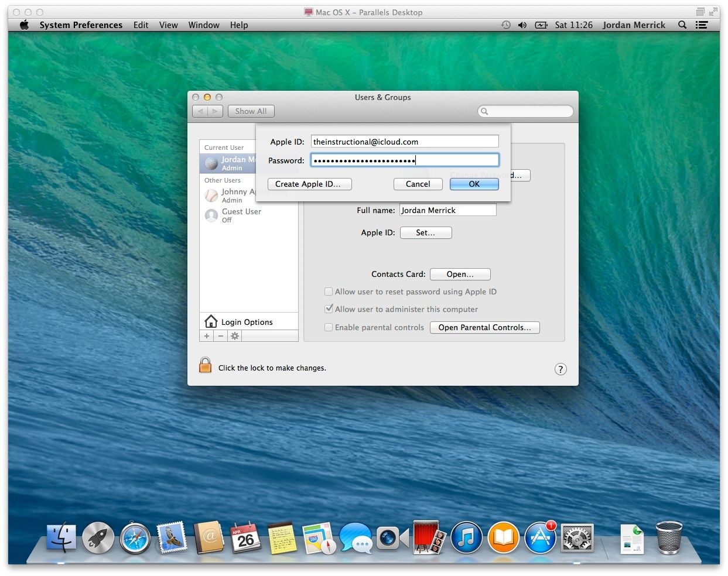Open the View menu

pos(168,25)
